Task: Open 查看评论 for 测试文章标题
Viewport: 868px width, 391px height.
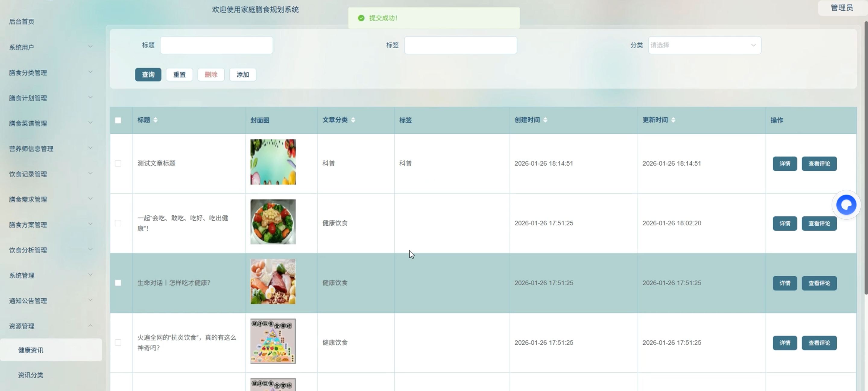Action: (819, 164)
